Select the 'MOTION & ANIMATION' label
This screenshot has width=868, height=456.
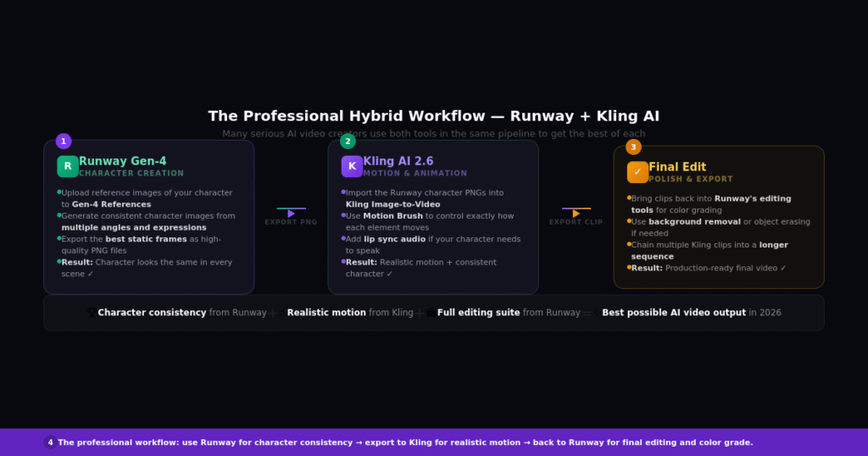(415, 173)
